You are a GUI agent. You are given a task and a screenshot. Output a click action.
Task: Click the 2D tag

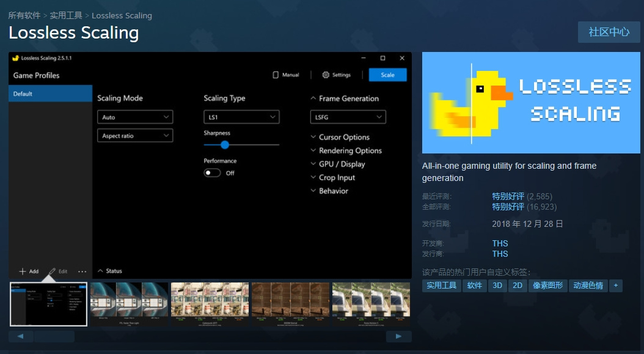(518, 286)
